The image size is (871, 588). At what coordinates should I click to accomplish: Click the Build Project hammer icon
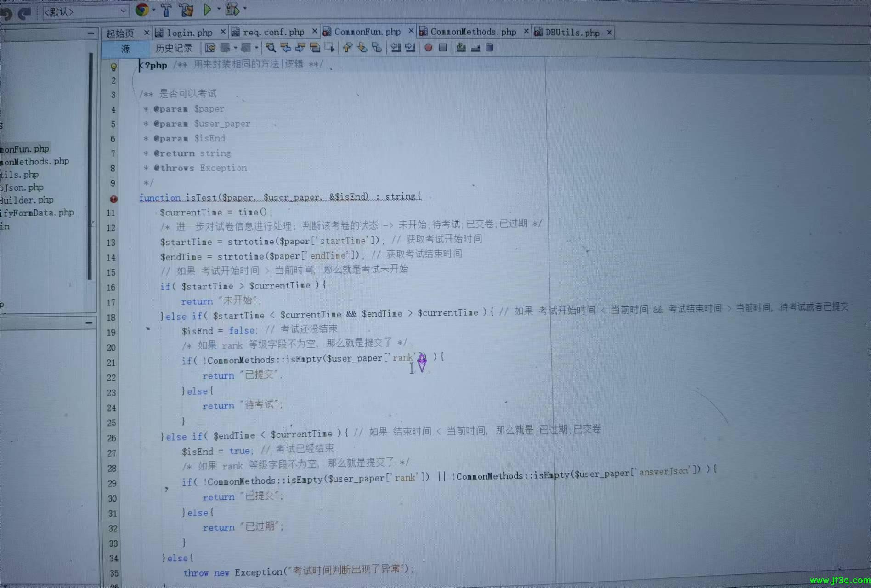[166, 10]
